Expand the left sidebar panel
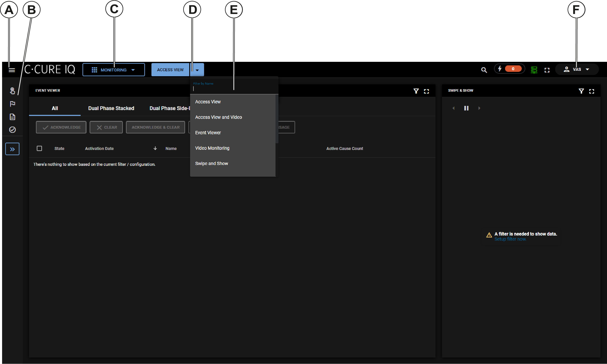The width and height of the screenshot is (607, 364). 12,149
